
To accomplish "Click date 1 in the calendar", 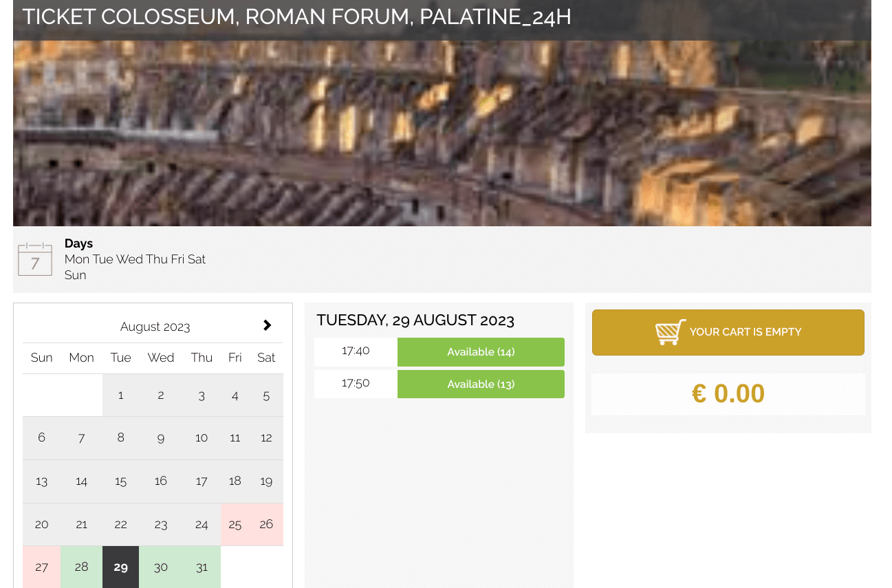I will (121, 395).
